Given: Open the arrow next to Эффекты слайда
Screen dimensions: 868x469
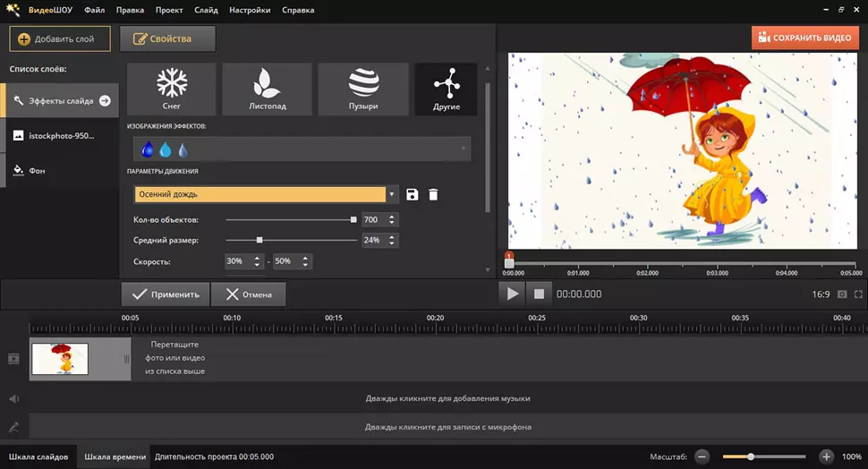Looking at the screenshot, I should (x=105, y=101).
